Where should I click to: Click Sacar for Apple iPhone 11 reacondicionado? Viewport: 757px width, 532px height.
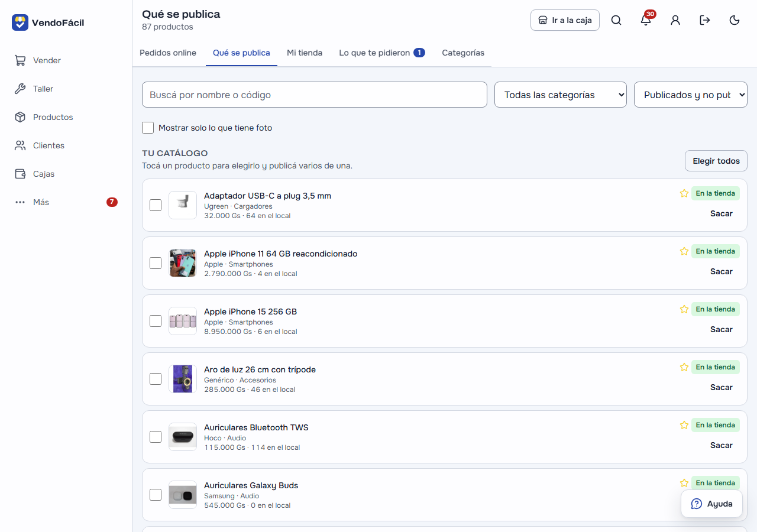click(722, 271)
